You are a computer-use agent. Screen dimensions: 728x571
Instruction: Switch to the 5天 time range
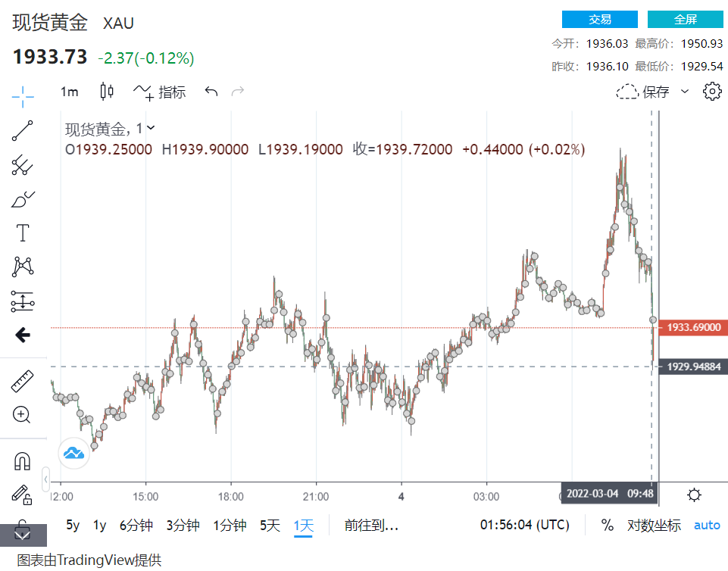tap(270, 525)
